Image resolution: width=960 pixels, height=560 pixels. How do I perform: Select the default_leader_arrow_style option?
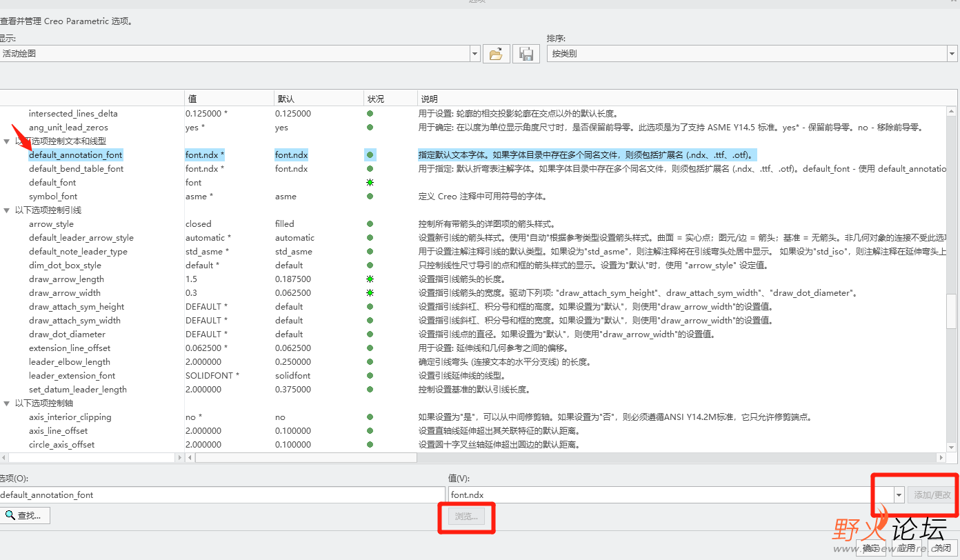81,237
